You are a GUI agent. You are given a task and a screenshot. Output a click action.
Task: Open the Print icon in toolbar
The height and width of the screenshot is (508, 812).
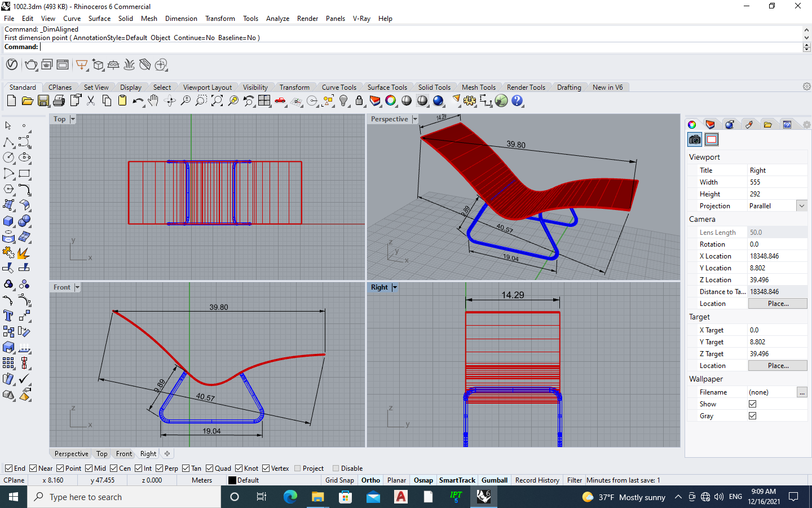click(x=59, y=101)
